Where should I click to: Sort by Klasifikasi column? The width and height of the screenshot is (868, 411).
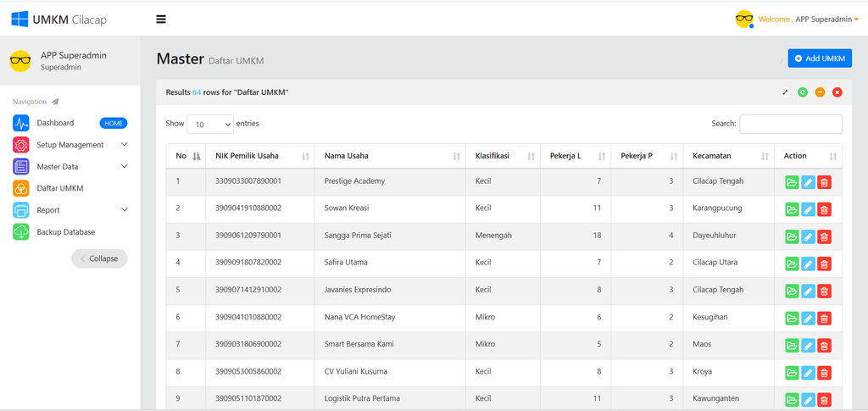pos(503,156)
